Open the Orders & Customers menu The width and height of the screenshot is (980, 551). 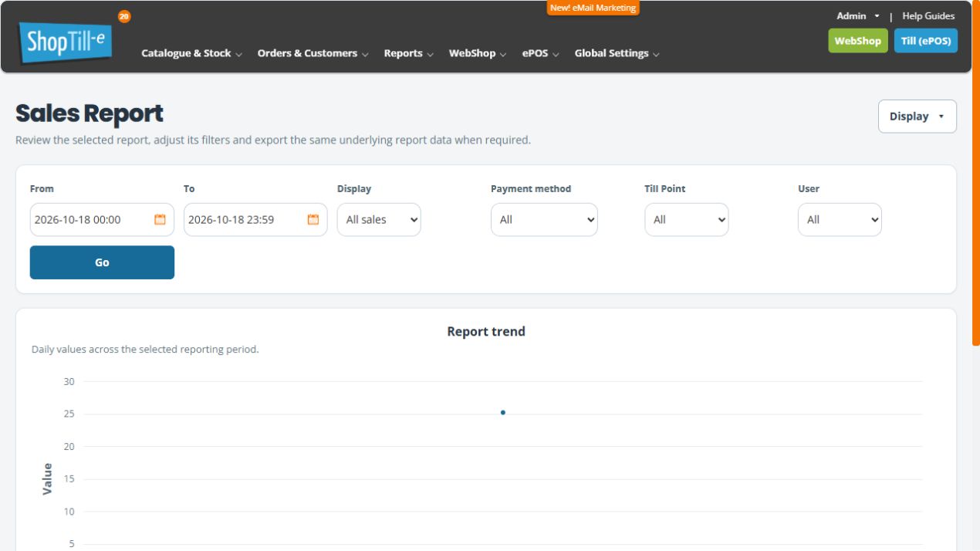click(313, 53)
